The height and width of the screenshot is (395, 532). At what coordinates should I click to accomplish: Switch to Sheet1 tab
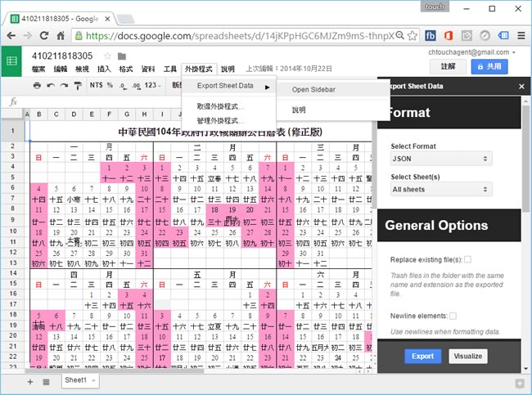tap(75, 380)
